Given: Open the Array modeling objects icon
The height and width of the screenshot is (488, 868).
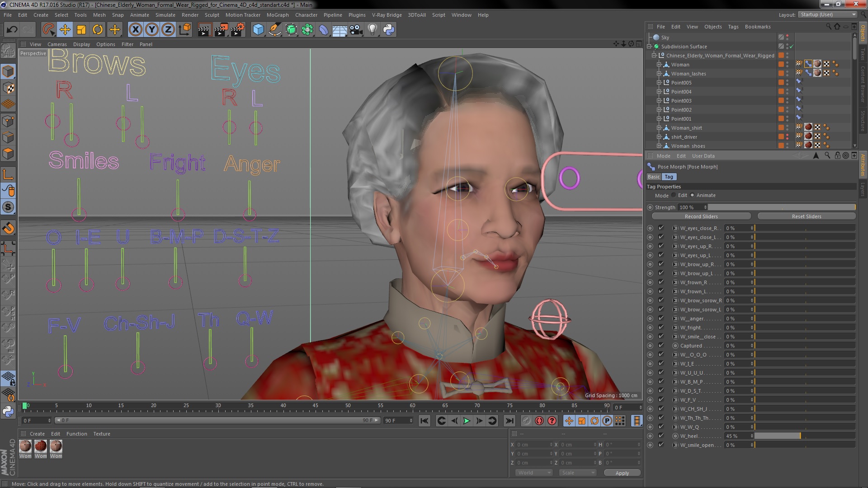Looking at the screenshot, I should (x=307, y=30).
